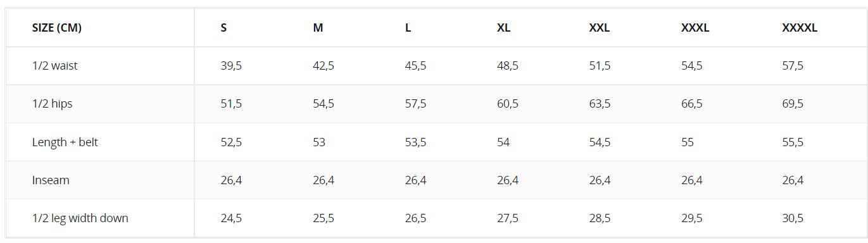Select the 57,5 hips value for L
Image resolution: width=868 pixels, height=243 pixels.
[x=416, y=104]
